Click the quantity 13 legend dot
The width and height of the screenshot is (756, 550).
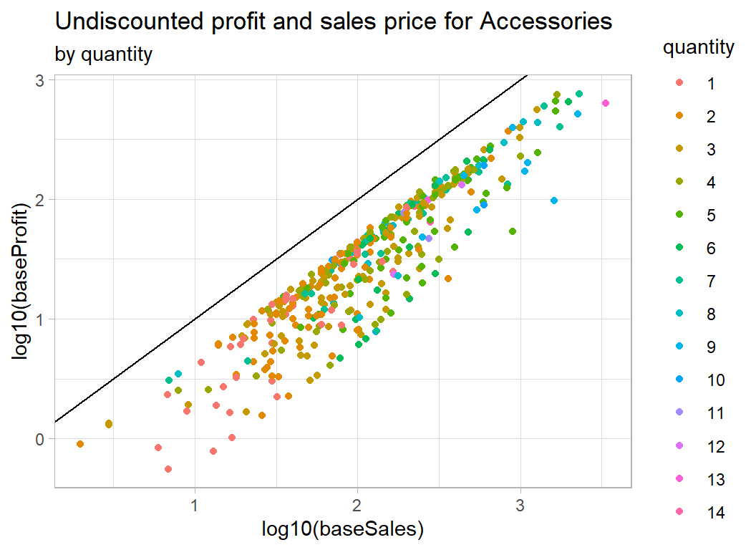(679, 479)
